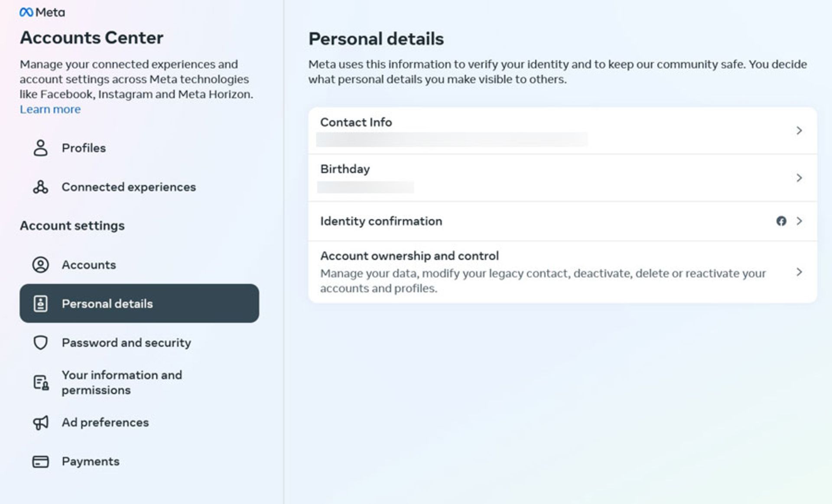Open the Account ownership and control row
Screen dimensions: 832x504
(x=562, y=272)
